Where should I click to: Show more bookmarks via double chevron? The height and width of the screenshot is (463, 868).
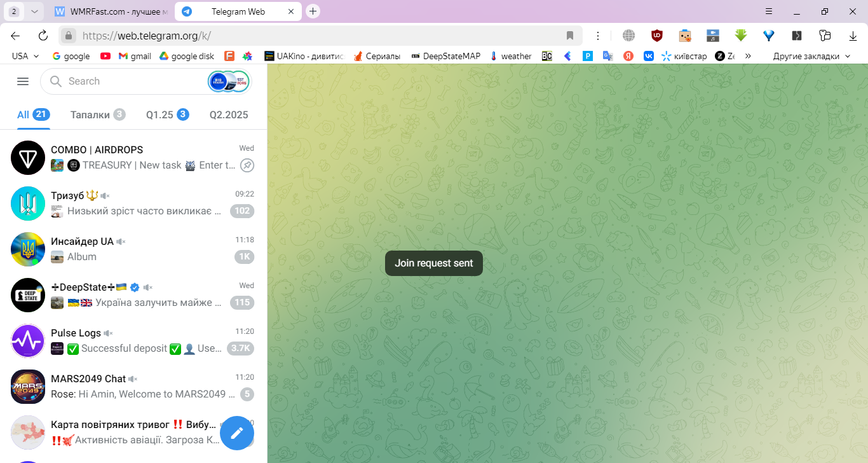tap(748, 56)
